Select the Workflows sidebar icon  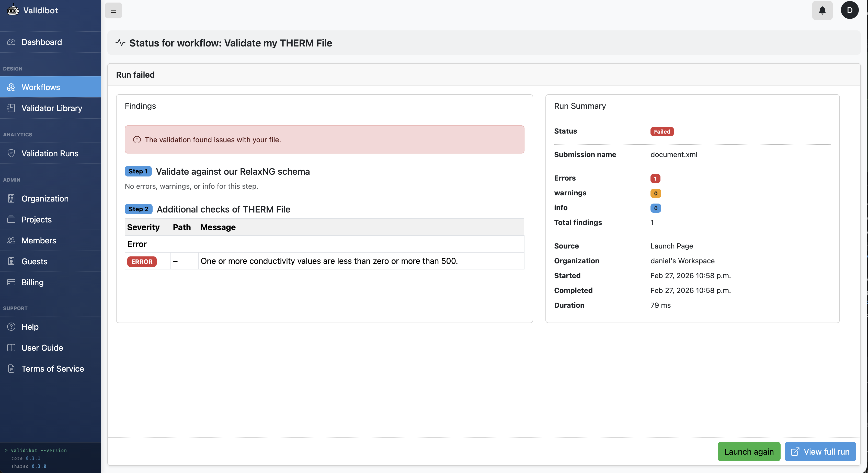[x=12, y=87]
